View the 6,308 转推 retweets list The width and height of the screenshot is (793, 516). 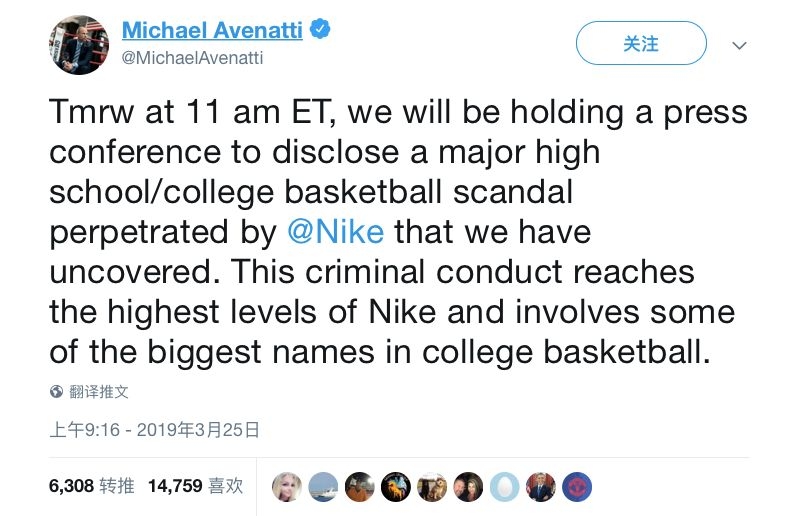91,486
